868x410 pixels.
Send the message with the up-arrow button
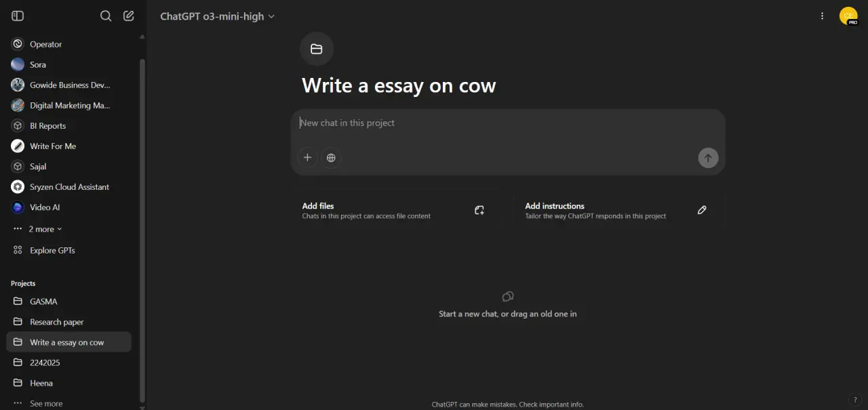pyautogui.click(x=708, y=158)
